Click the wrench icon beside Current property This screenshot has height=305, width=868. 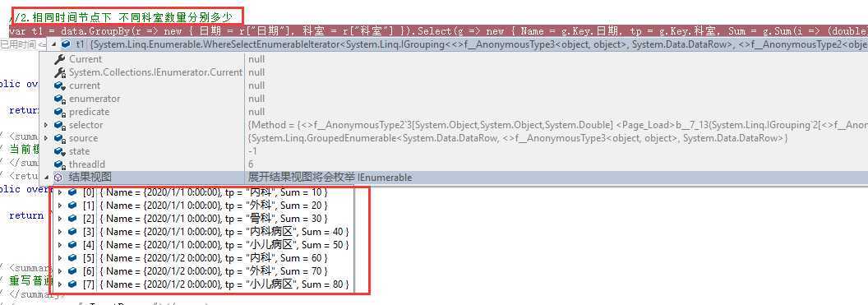coord(59,59)
